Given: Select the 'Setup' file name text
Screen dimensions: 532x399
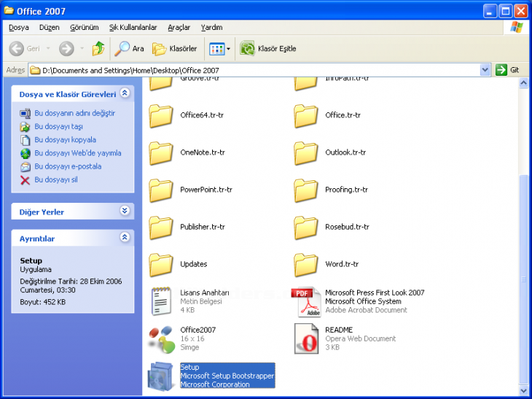Looking at the screenshot, I should (x=189, y=367).
